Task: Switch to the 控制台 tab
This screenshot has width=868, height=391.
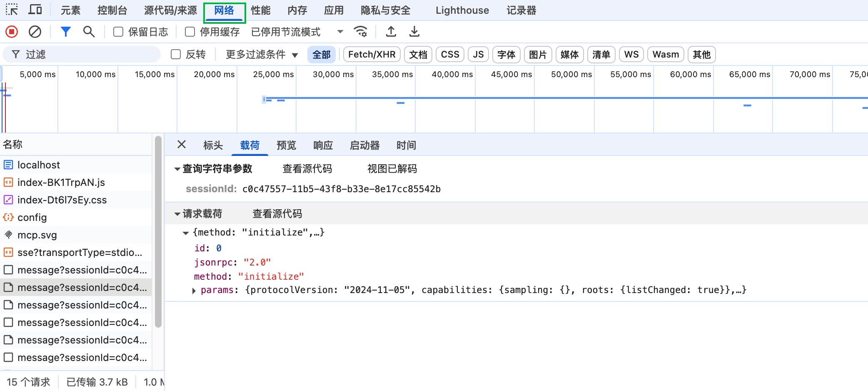Action: coord(112,10)
